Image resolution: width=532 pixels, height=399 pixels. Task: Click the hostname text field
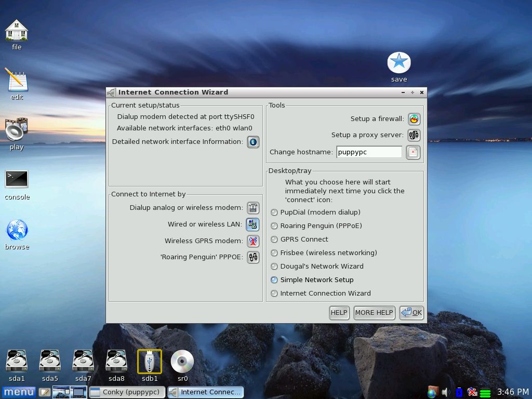pos(369,152)
